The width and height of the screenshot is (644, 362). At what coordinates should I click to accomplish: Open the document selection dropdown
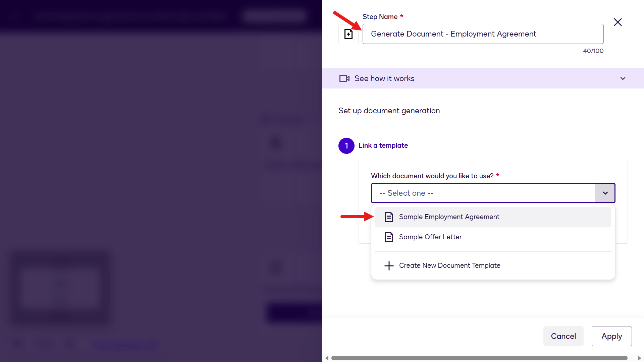pyautogui.click(x=493, y=193)
